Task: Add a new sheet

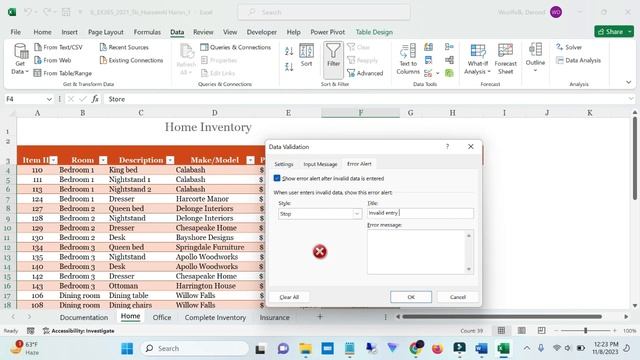Action: point(320,316)
